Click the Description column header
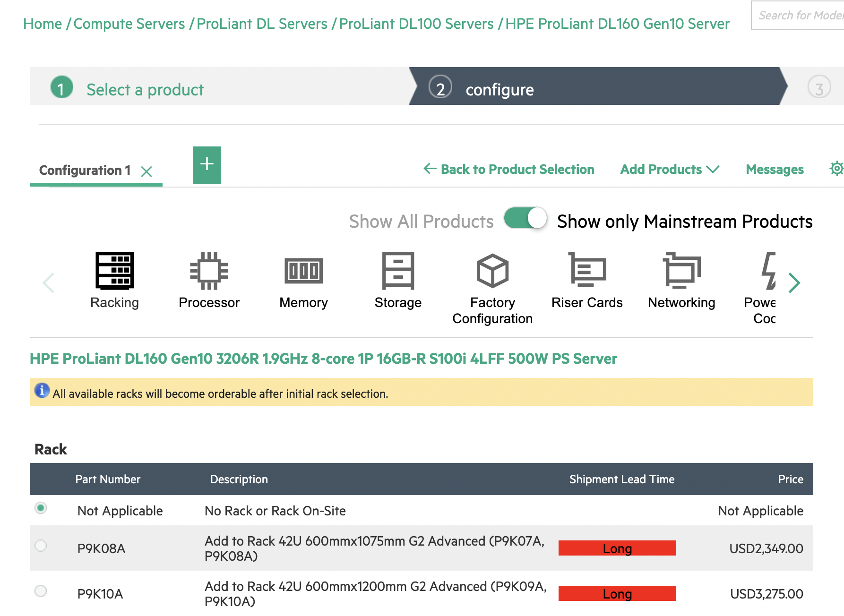 pyautogui.click(x=239, y=479)
